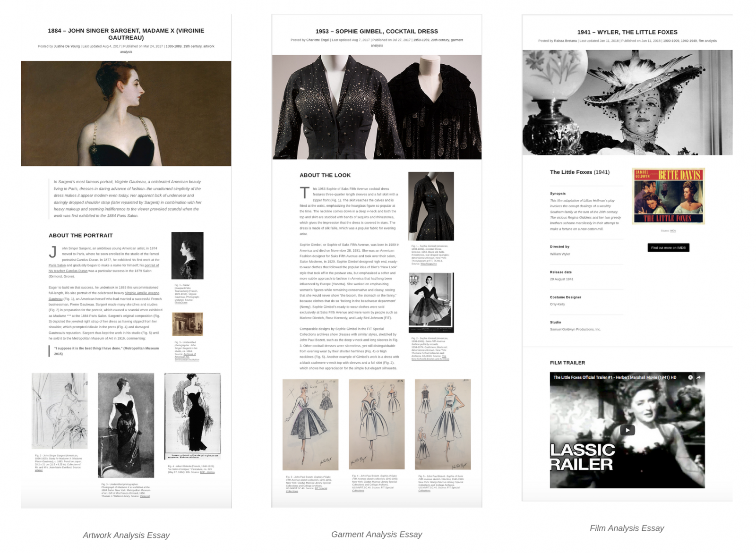Click the 'Garment Analysis Essay' caption
Viewport: 756px width, 553px height.
tap(377, 534)
